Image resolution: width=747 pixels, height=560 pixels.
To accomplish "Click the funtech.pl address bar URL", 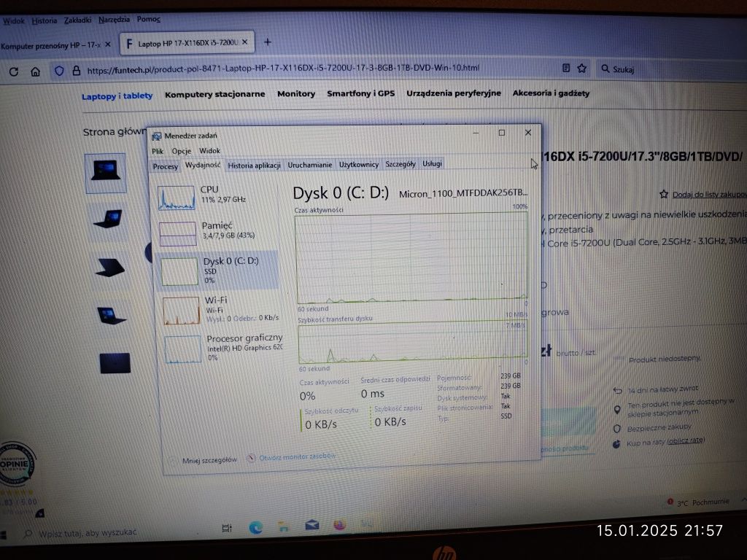I will click(x=283, y=69).
